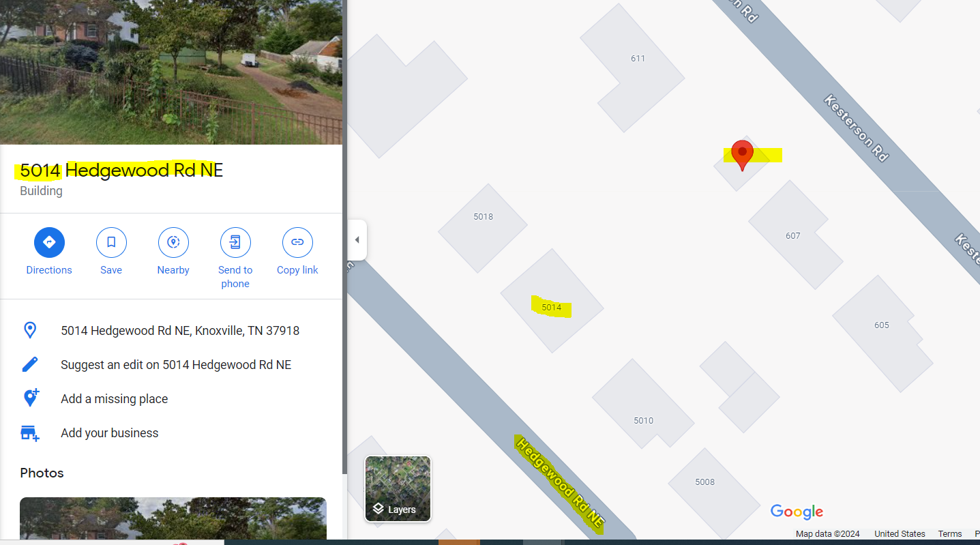
Task: Select Suggest an edit on 5014 Hedgewood
Action: pyautogui.click(x=176, y=365)
